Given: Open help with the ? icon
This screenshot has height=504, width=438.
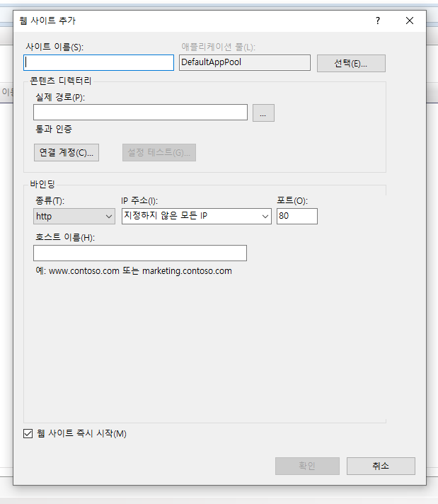Looking at the screenshot, I should tap(378, 21).
